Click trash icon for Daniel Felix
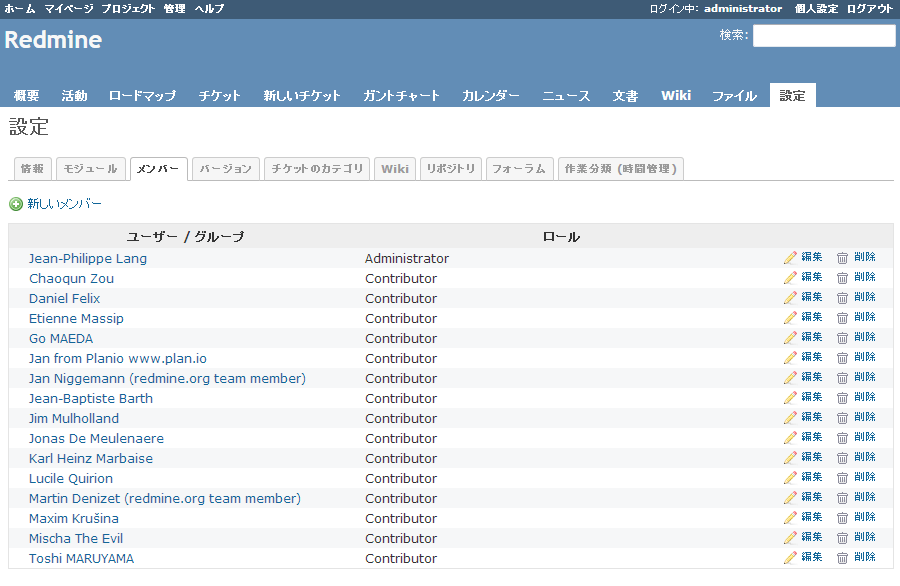Viewport: 900px width, 586px height. tap(842, 297)
